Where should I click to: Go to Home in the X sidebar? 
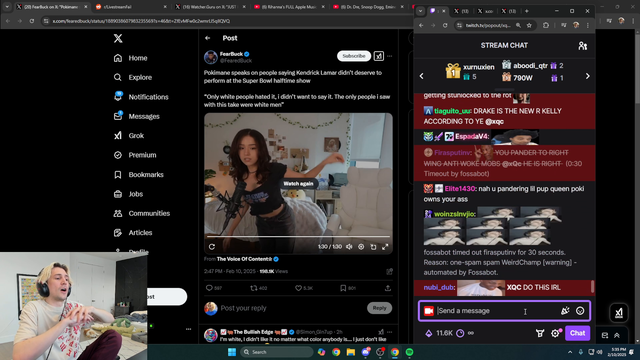pos(131,58)
